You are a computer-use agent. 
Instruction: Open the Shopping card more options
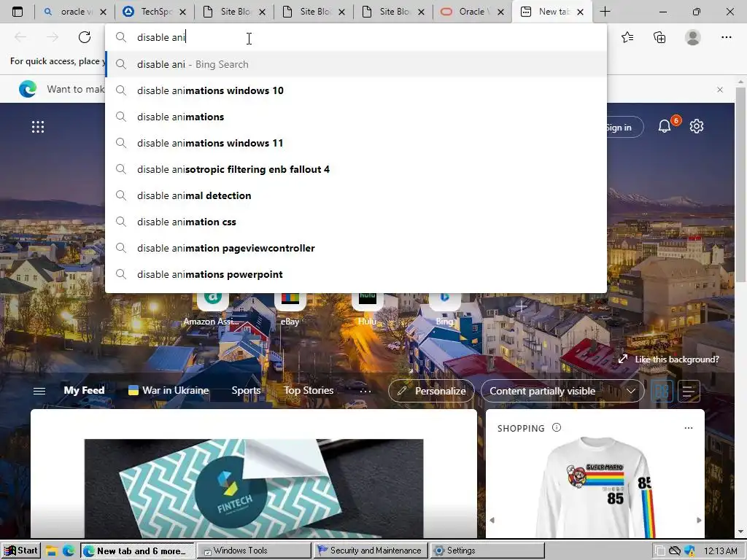[689, 427]
